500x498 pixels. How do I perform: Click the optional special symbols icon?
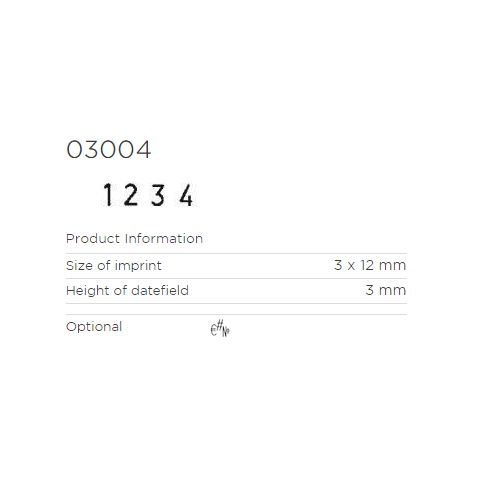(x=220, y=328)
